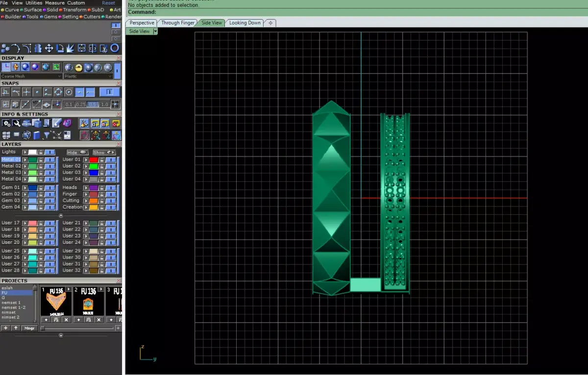This screenshot has height=375, width=588.
Task: Click the plus add-folder button in Projects
Action: 5,328
